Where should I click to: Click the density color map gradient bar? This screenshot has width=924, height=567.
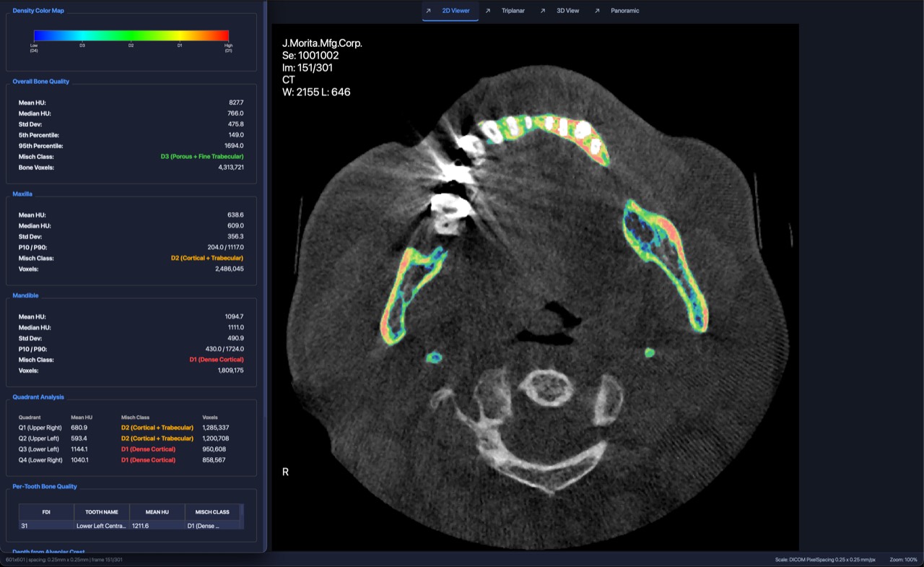(x=131, y=35)
